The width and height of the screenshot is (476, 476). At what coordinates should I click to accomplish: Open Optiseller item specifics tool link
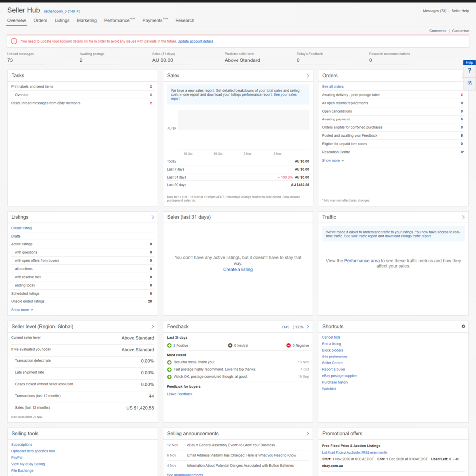(x=33, y=451)
